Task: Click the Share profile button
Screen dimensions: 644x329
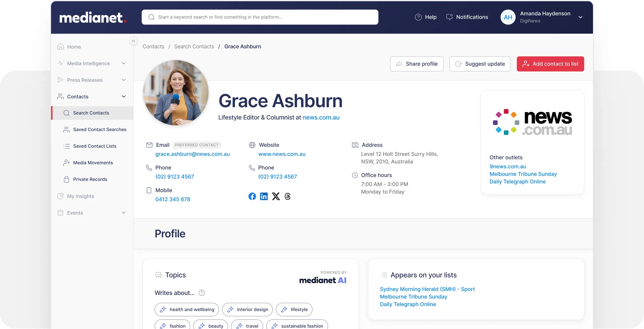Action: coord(417,64)
